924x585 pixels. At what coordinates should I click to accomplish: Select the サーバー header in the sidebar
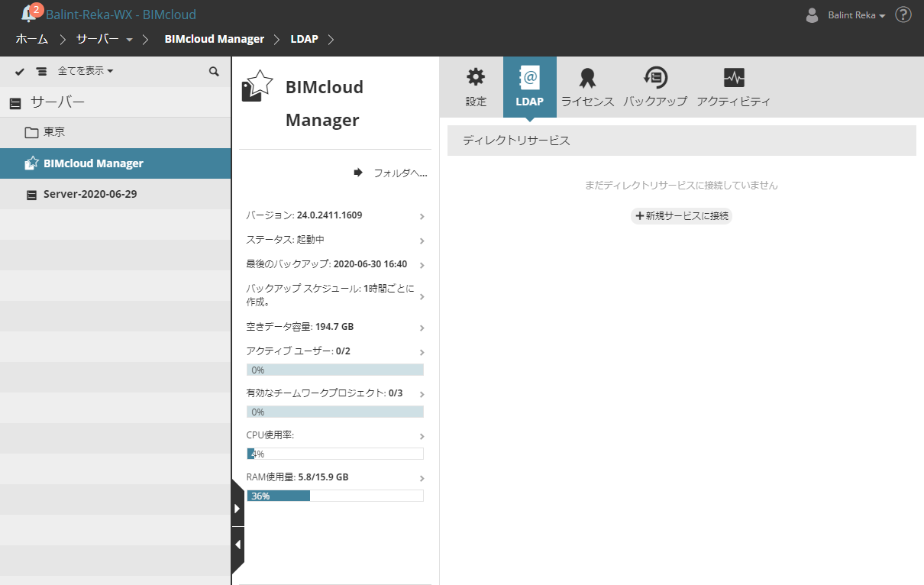click(x=115, y=102)
